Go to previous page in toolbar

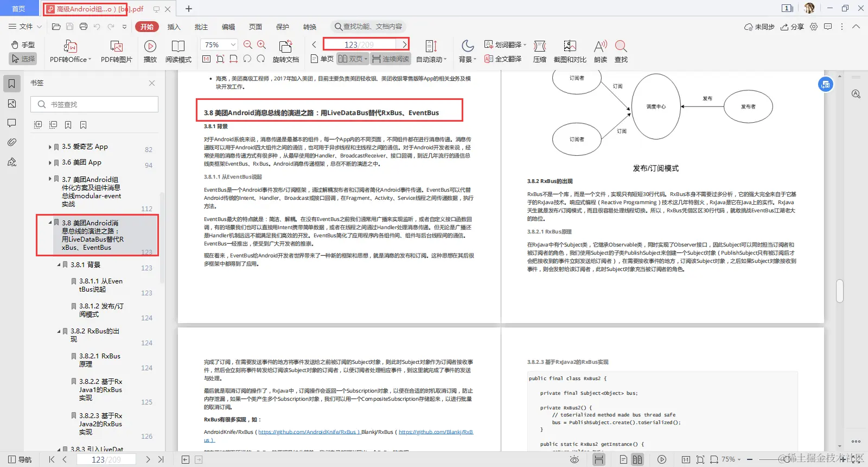314,45
